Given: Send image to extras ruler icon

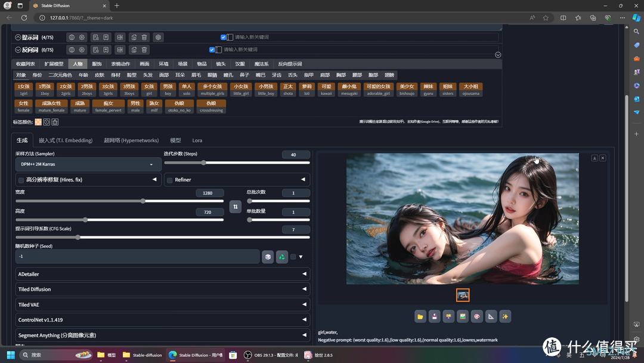Looking at the screenshot, I should click(491, 316).
